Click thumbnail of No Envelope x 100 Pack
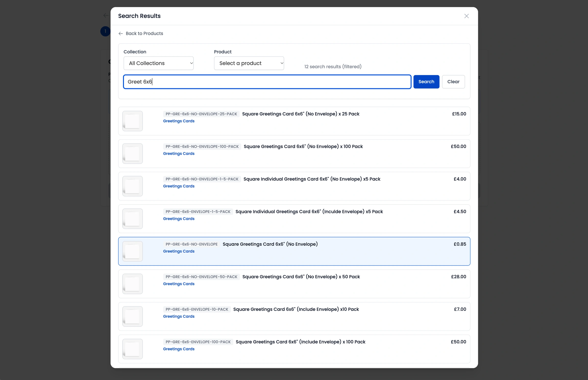 pos(132,153)
